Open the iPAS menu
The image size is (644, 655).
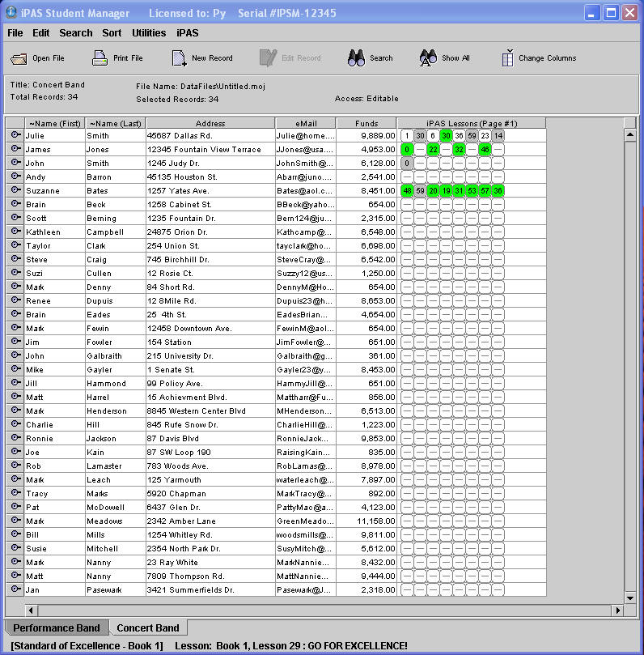(x=187, y=33)
